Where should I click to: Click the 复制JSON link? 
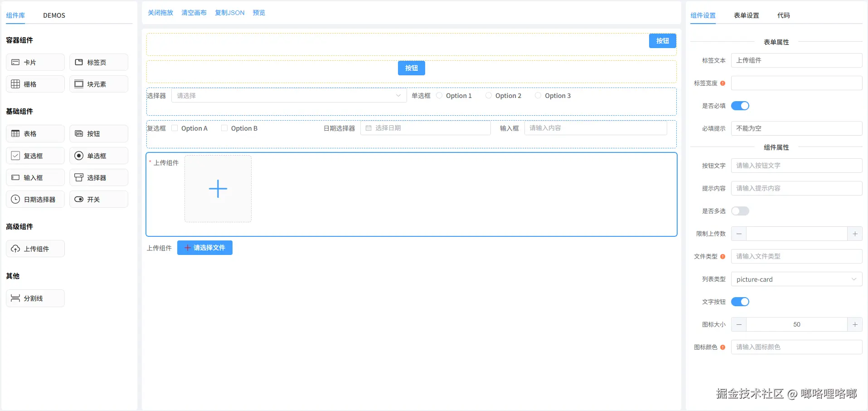(230, 13)
